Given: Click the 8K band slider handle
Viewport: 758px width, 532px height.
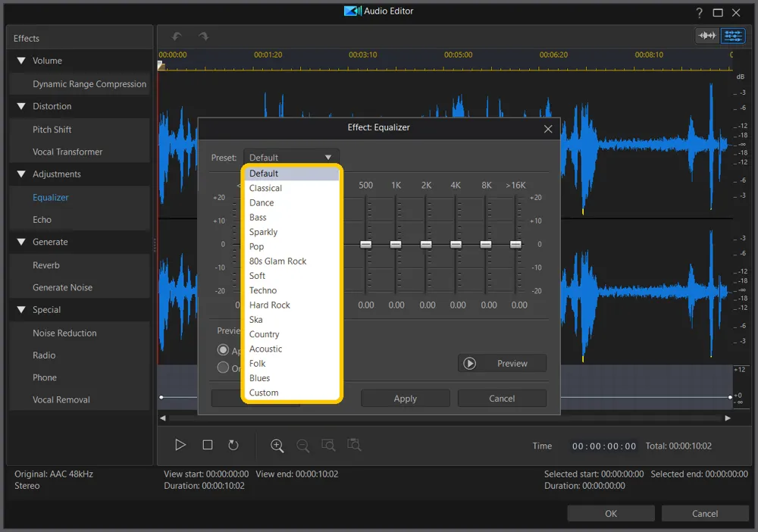Looking at the screenshot, I should [486, 245].
